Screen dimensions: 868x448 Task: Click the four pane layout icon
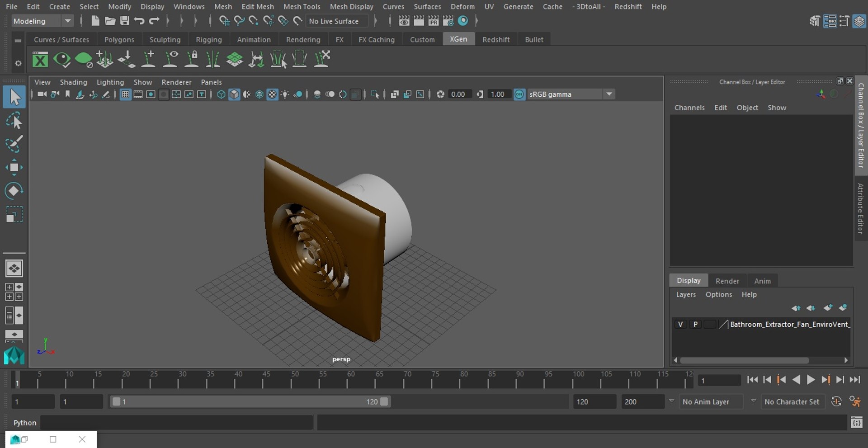[x=14, y=292]
